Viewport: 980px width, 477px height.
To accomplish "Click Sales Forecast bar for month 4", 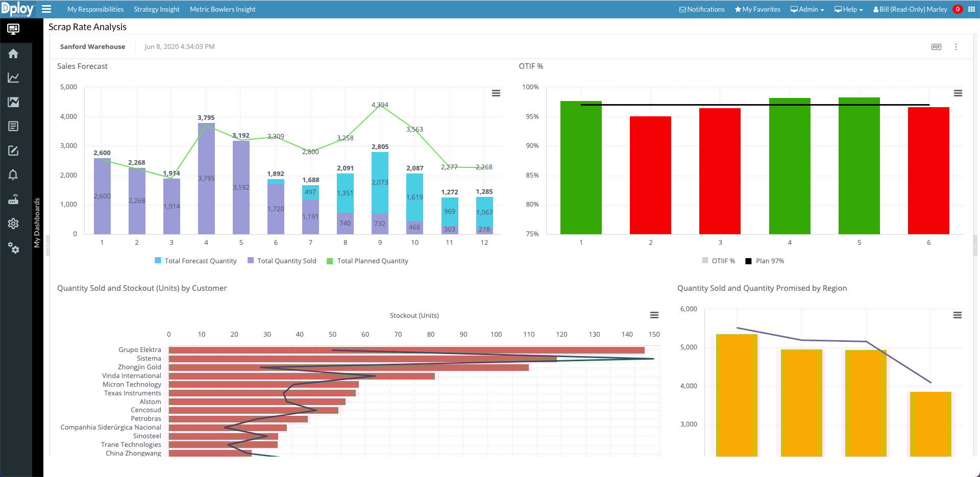I will pos(206,178).
